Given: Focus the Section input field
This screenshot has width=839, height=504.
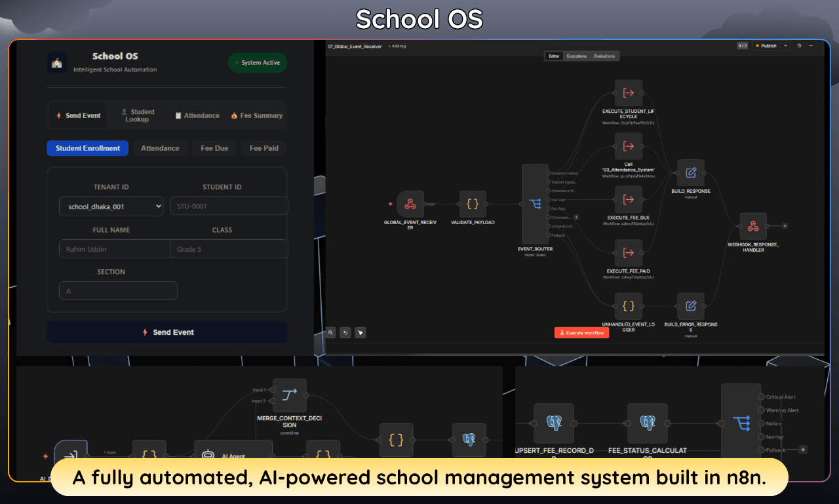Looking at the screenshot, I should pos(118,291).
